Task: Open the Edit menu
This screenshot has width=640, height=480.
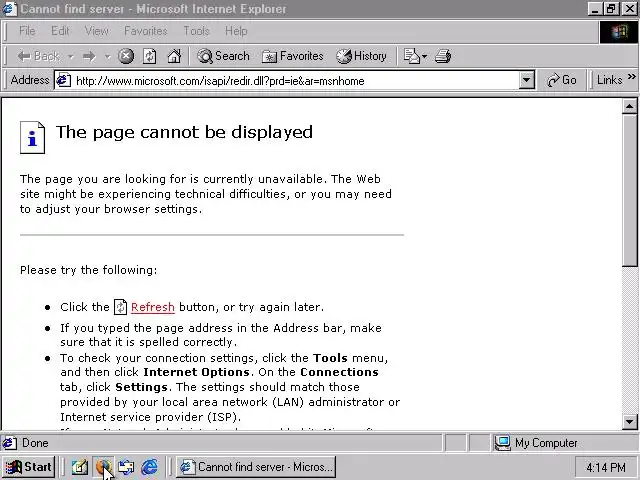Action: coord(60,31)
